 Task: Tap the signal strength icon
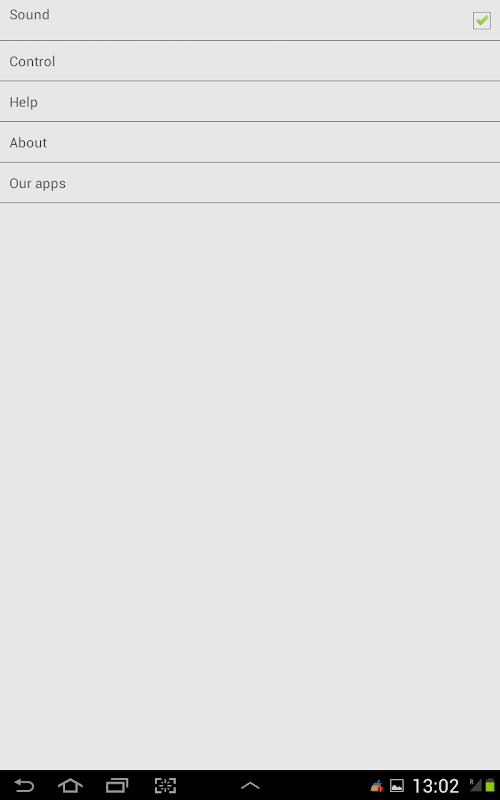point(477,786)
